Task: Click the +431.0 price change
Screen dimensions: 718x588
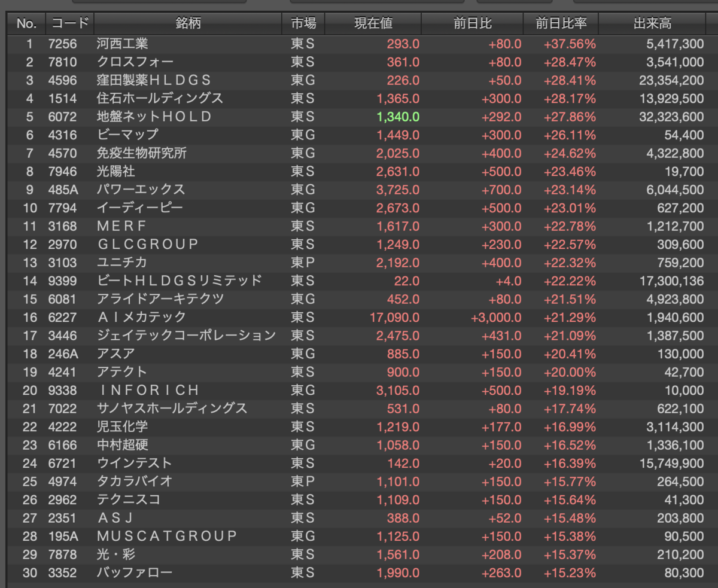Action: coord(501,336)
